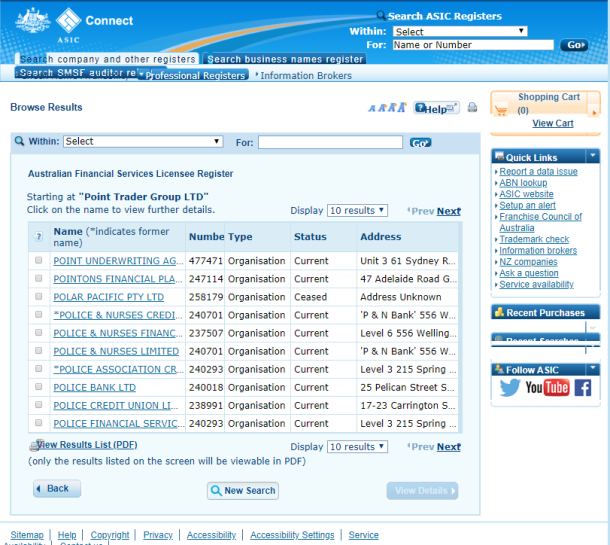Click the magnifier icon next to Within

click(x=19, y=141)
